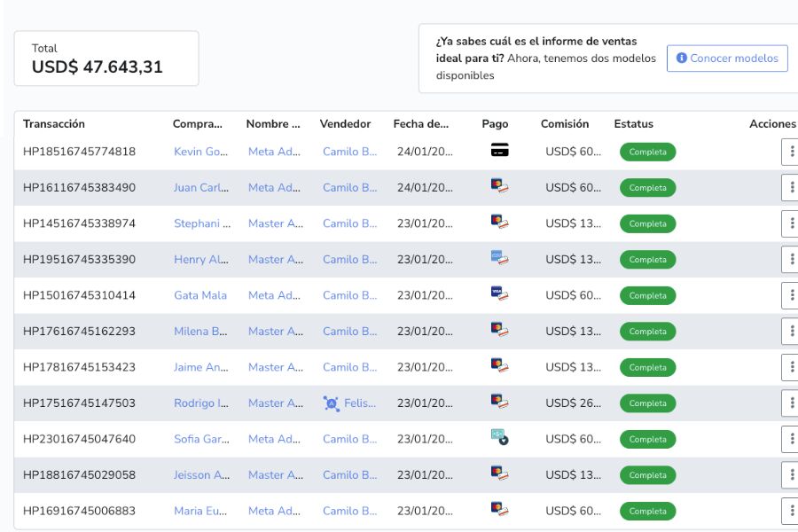Sort by the Transacción column header
This screenshot has height=532, width=798.
[x=54, y=124]
